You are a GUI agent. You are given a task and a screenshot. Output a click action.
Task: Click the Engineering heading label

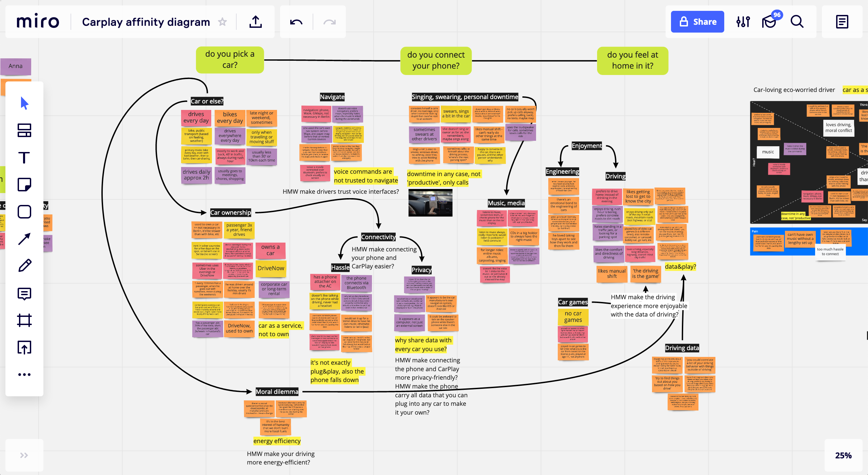[562, 172]
